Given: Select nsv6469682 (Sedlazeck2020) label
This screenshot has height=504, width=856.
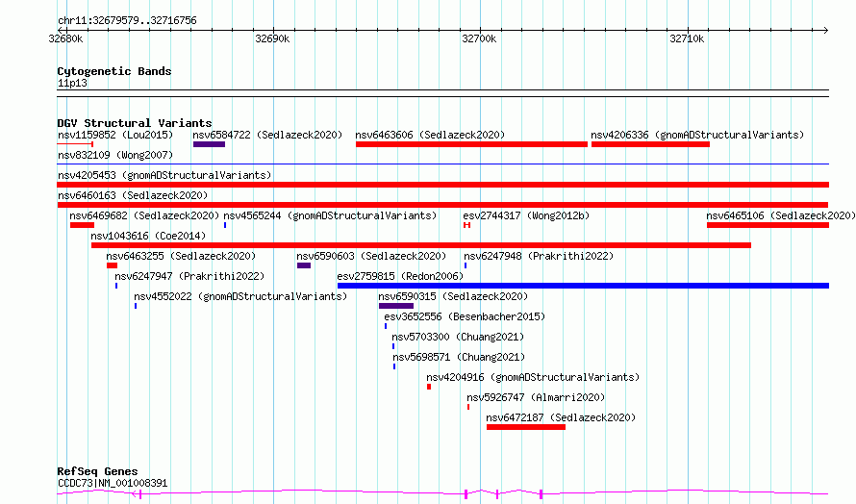Looking at the screenshot, I should click(x=144, y=215).
